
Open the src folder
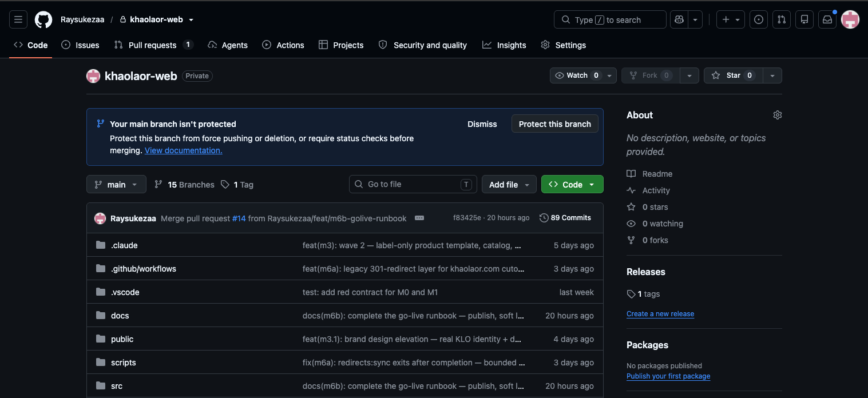click(x=117, y=386)
